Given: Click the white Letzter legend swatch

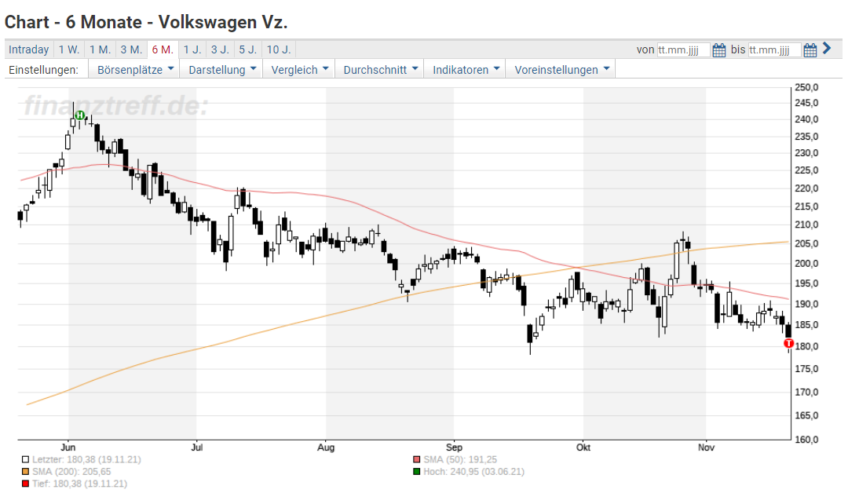Looking at the screenshot, I should [x=25, y=460].
